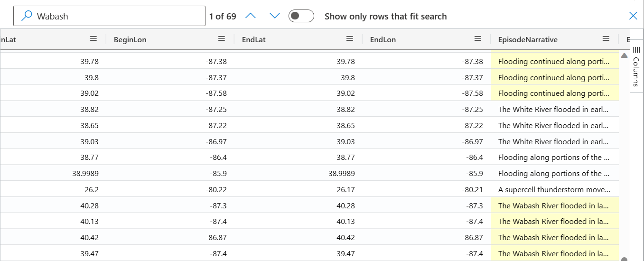The width and height of the screenshot is (644, 261).
Task: Click the EpisodeNarrative column header
Action: 528,40
